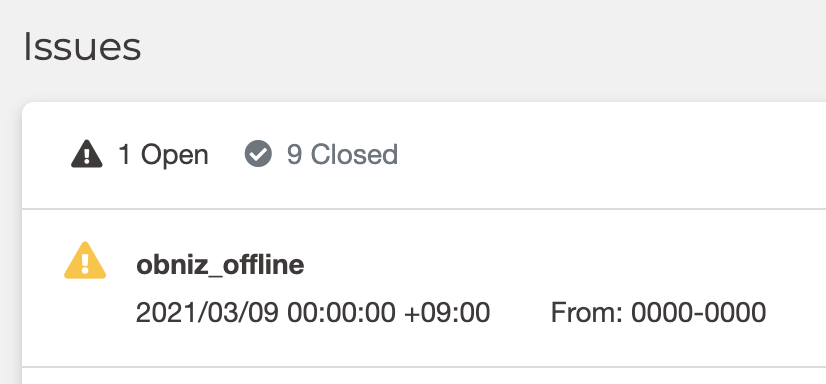Click the gray checkmark circle icon
The height and width of the screenshot is (384, 826).
[x=258, y=154]
